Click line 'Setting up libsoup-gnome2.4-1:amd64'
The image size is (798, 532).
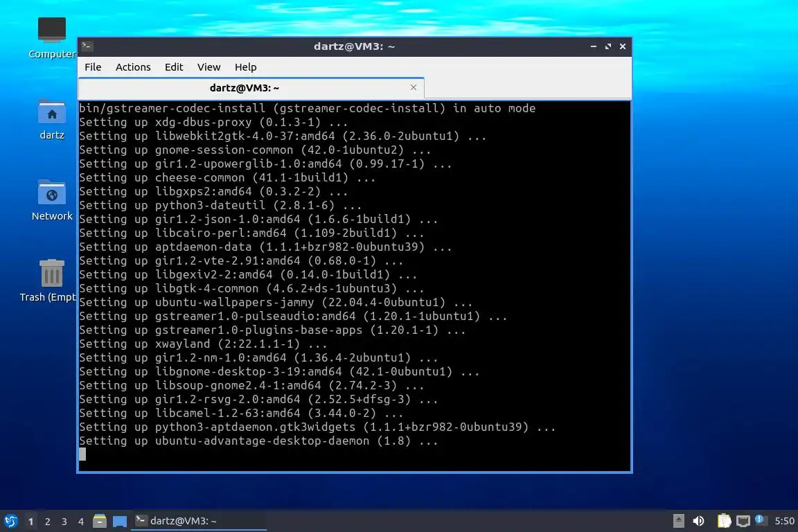[x=251, y=386]
